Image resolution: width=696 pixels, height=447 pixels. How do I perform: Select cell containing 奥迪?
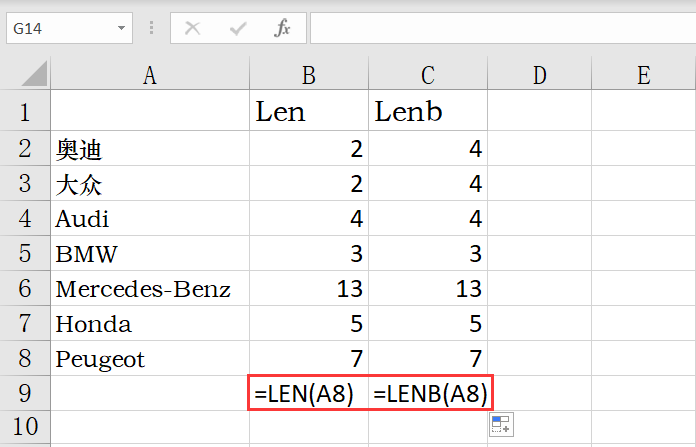(150, 148)
